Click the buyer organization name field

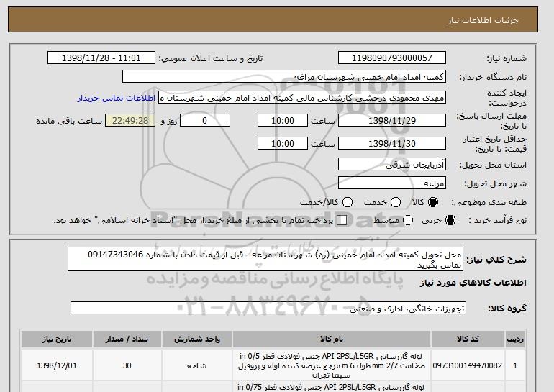[284, 77]
